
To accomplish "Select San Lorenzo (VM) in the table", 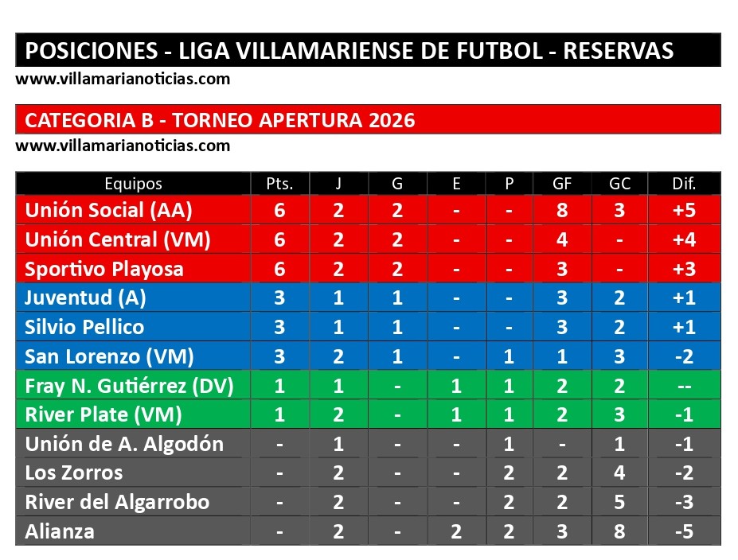I will [109, 356].
